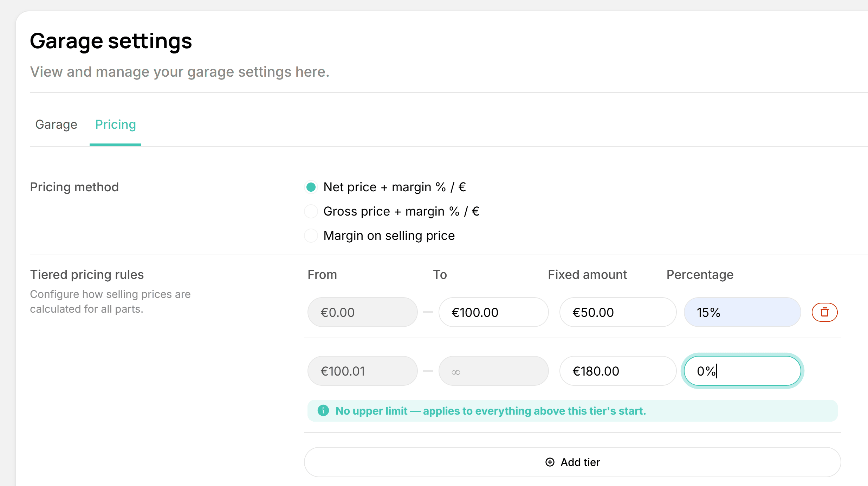
Task: Click the disabled €0.00 From field
Action: [x=362, y=312]
